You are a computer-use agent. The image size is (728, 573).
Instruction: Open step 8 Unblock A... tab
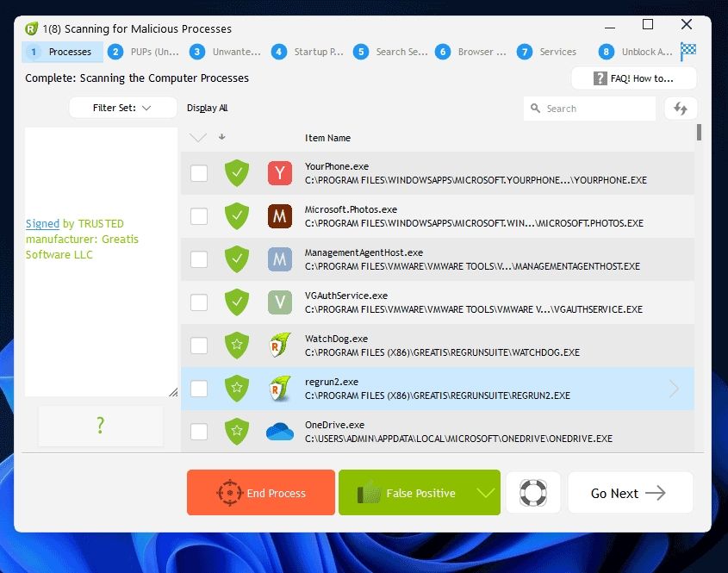pyautogui.click(x=636, y=52)
